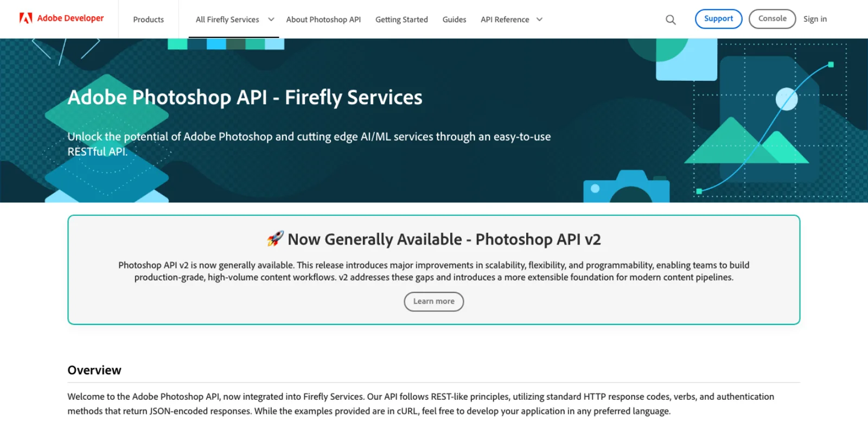Image resolution: width=868 pixels, height=422 pixels.
Task: Expand the All Firefly Services chevron
Action: tap(271, 20)
